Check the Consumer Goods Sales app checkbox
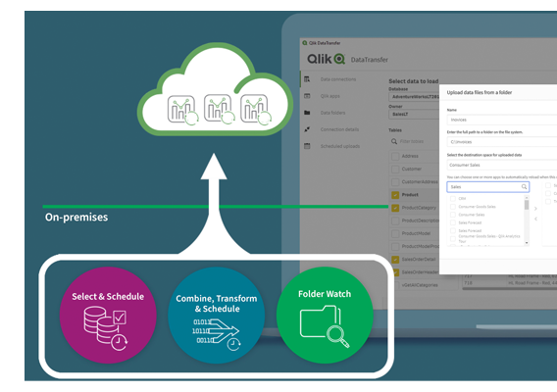 pyautogui.click(x=453, y=207)
